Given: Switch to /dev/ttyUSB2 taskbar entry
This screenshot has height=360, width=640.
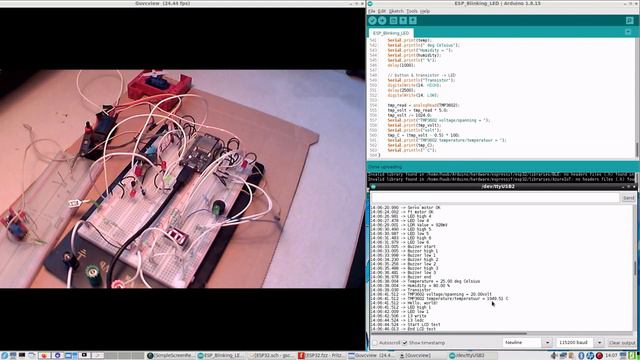Looking at the screenshot, I should [x=473, y=356].
